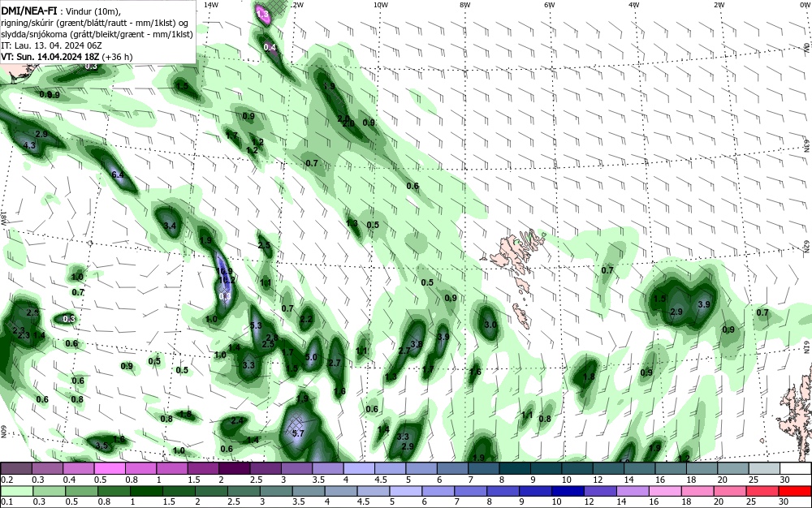812x508 pixels.
Task: Click the 'IT: Lau. 13. 04. 2024 06Z' line
Action: coord(51,45)
